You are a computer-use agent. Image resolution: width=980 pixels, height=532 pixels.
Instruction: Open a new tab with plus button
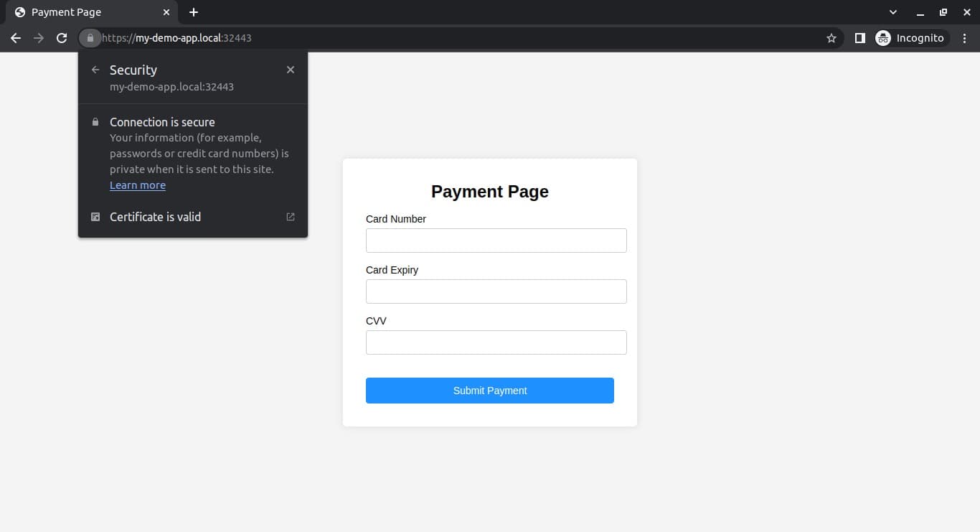click(194, 12)
